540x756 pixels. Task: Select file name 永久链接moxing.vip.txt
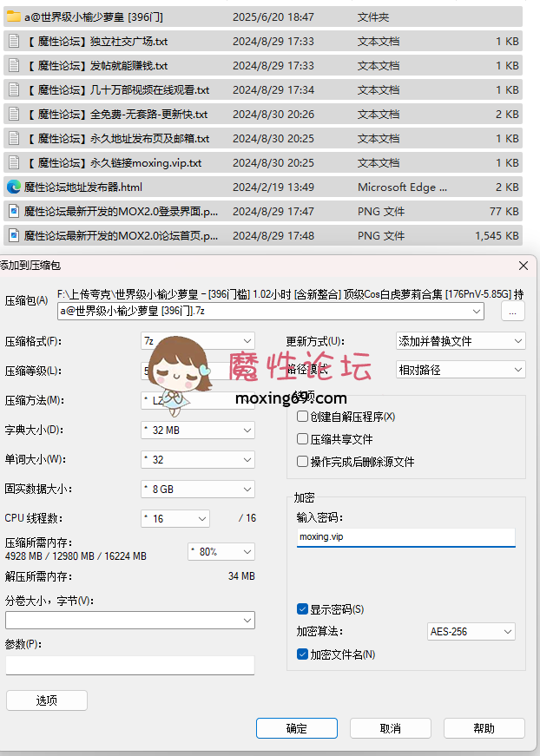pos(112,163)
